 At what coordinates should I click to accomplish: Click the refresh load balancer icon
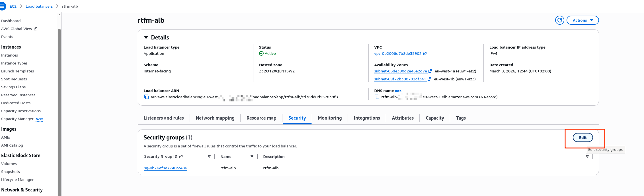coord(559,20)
